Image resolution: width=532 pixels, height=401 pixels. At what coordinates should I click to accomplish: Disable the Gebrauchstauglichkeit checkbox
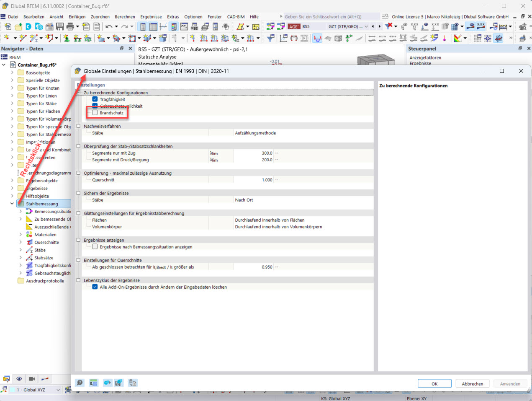(x=95, y=106)
